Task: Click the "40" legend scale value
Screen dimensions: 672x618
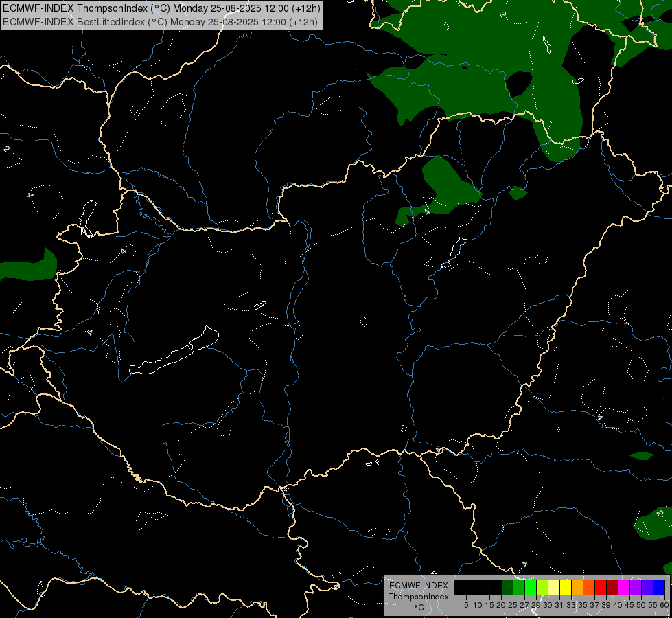Action: [x=618, y=605]
